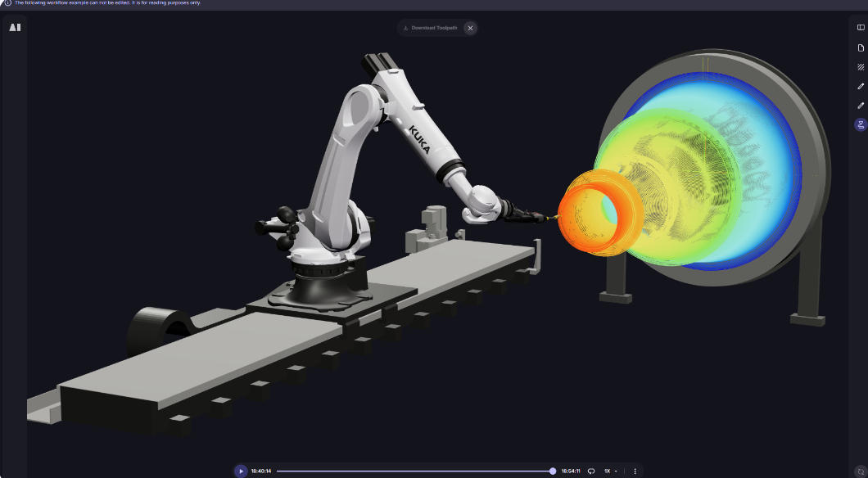Click the small icon in bottom-right corner

(861, 471)
